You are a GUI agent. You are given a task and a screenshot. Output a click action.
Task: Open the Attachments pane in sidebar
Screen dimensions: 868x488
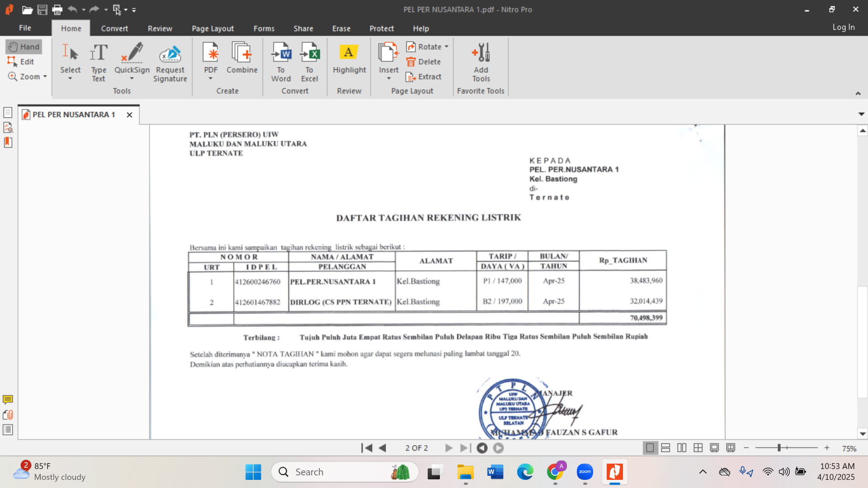tap(8, 414)
